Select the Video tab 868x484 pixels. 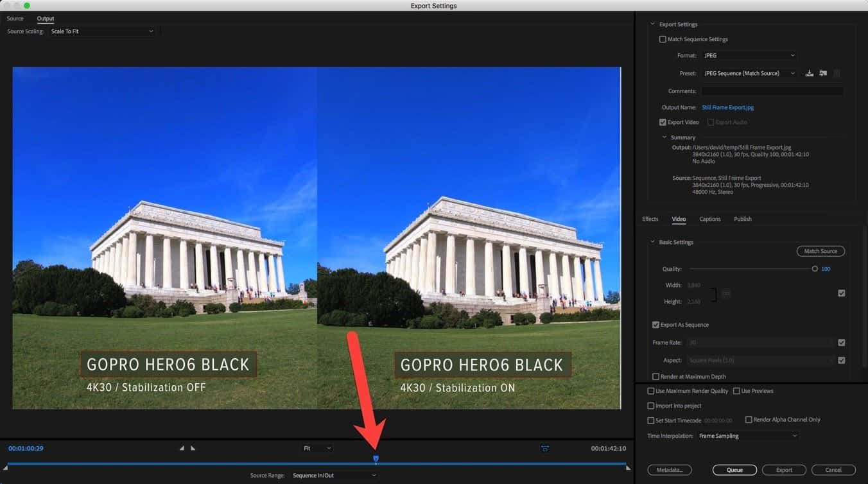coord(679,219)
